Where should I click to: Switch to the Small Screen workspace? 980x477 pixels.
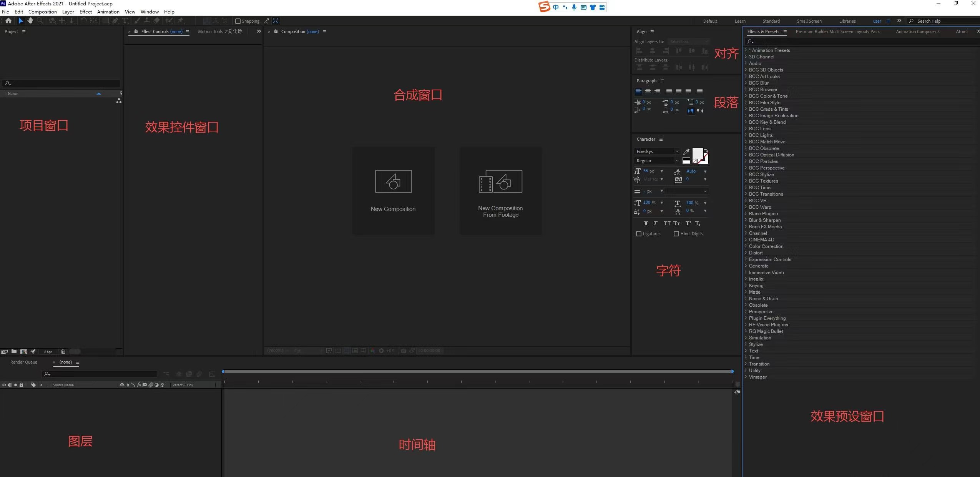pos(809,21)
